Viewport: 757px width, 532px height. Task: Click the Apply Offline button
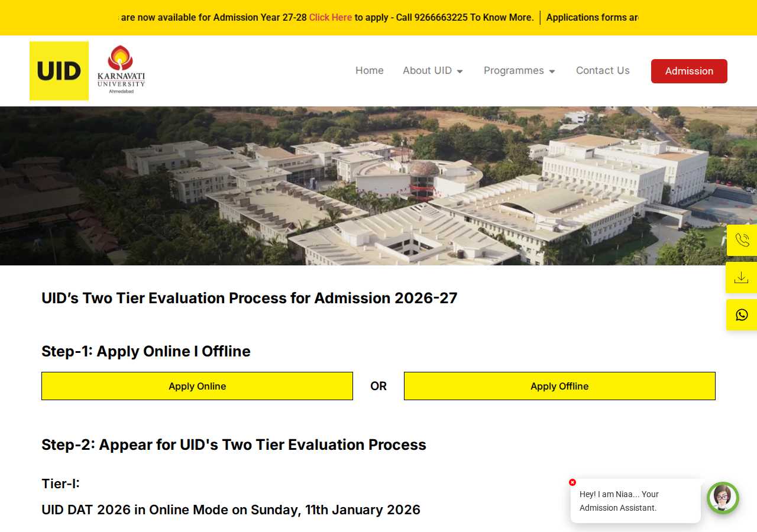(x=559, y=386)
